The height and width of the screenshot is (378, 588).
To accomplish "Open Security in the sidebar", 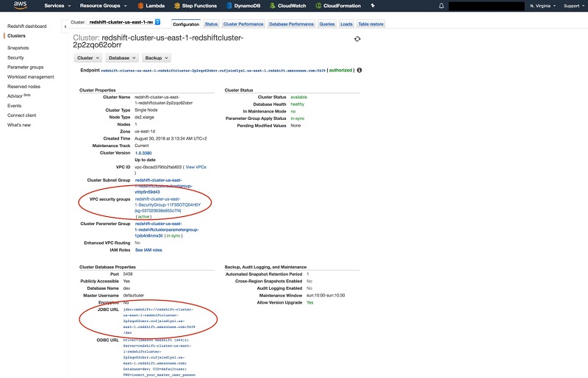I will 15,58.
